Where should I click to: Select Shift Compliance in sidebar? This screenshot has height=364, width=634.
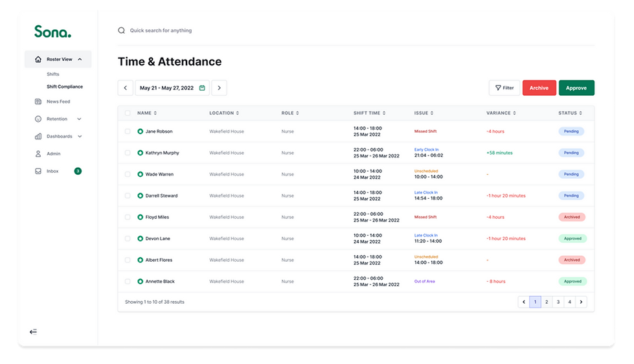[x=65, y=87]
